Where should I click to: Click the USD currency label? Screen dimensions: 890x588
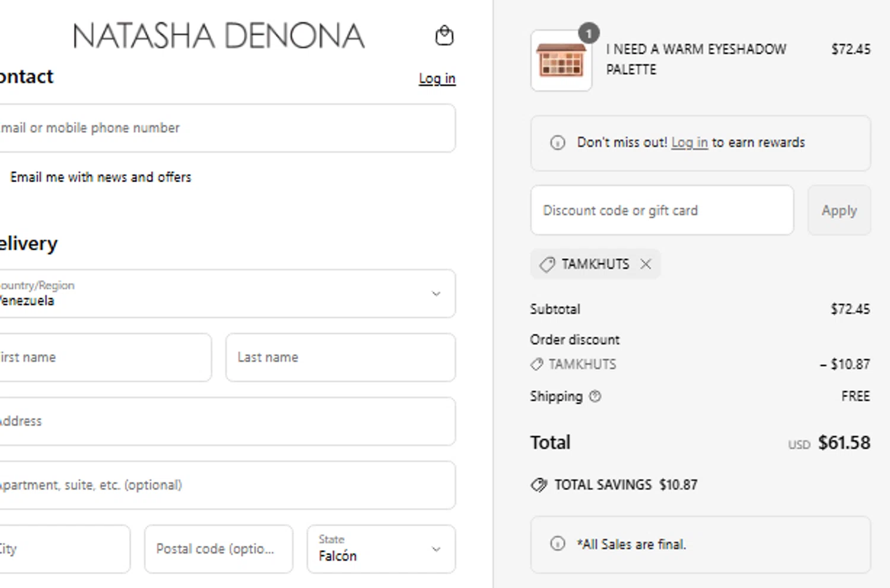pos(799,445)
